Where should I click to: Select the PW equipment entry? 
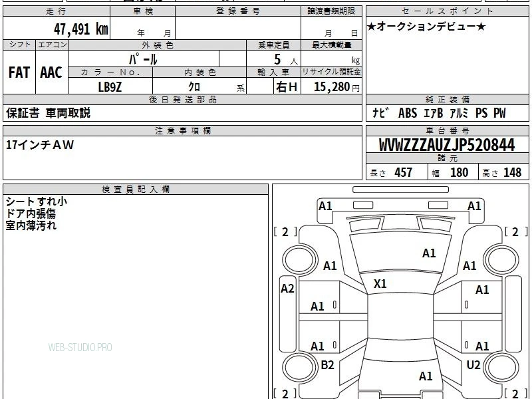pyautogui.click(x=499, y=113)
